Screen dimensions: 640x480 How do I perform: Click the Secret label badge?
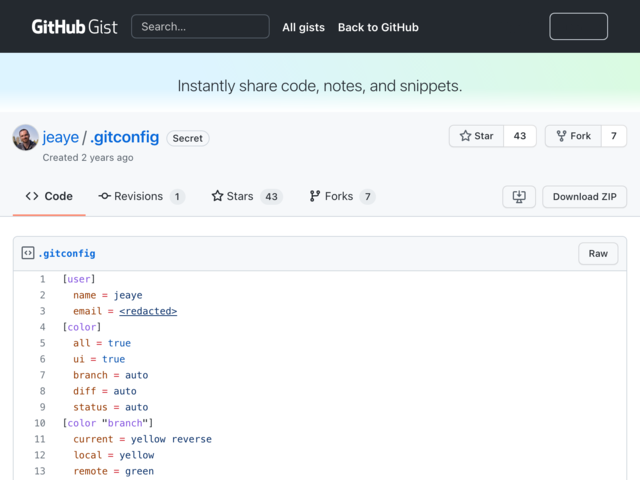coord(188,138)
